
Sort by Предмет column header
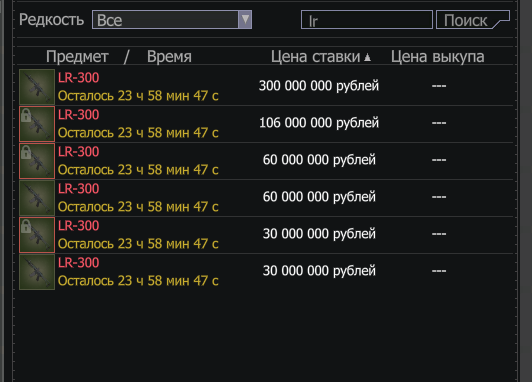77,57
